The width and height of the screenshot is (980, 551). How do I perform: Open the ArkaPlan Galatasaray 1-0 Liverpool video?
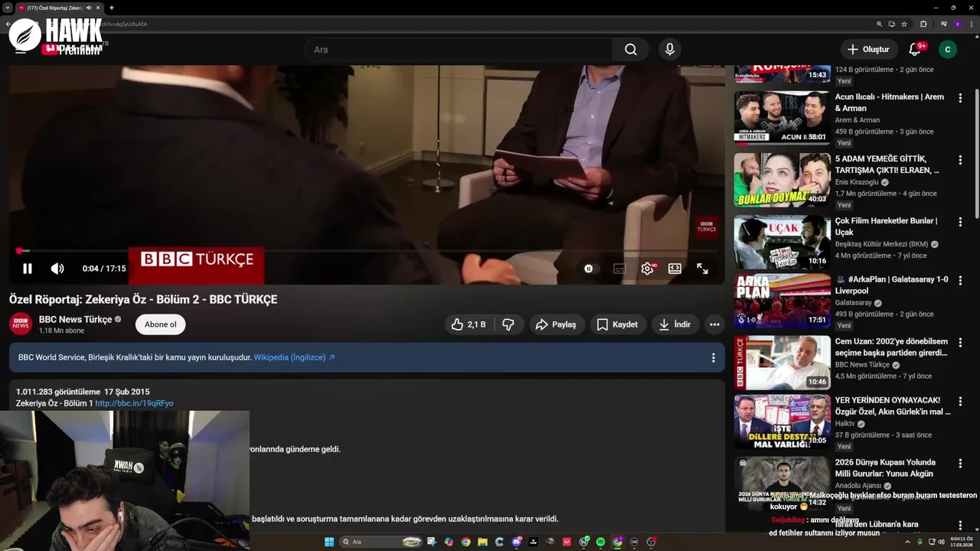[x=782, y=301]
